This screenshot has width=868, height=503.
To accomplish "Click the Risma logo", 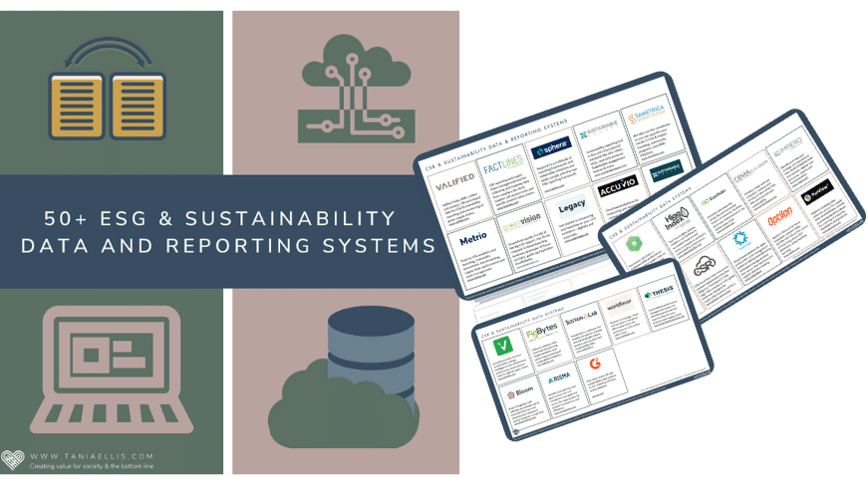I will [559, 378].
